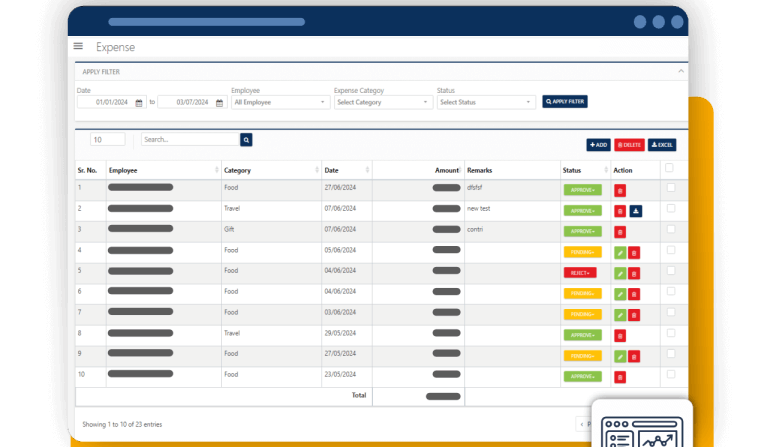Edit the expense in row 4

[x=620, y=253]
